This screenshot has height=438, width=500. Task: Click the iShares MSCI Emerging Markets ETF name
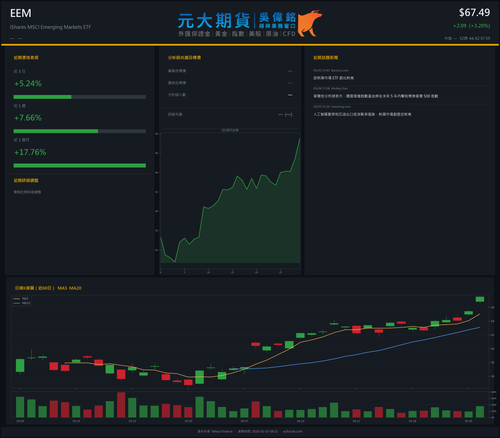(50, 27)
